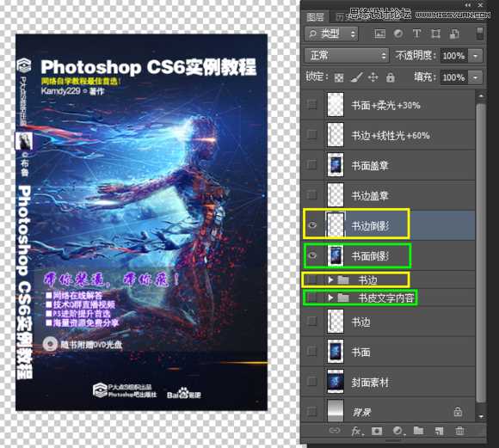Image resolution: width=499 pixels, height=448 pixels.
Task: Select the 书边盖章 layer name
Action: click(370, 195)
